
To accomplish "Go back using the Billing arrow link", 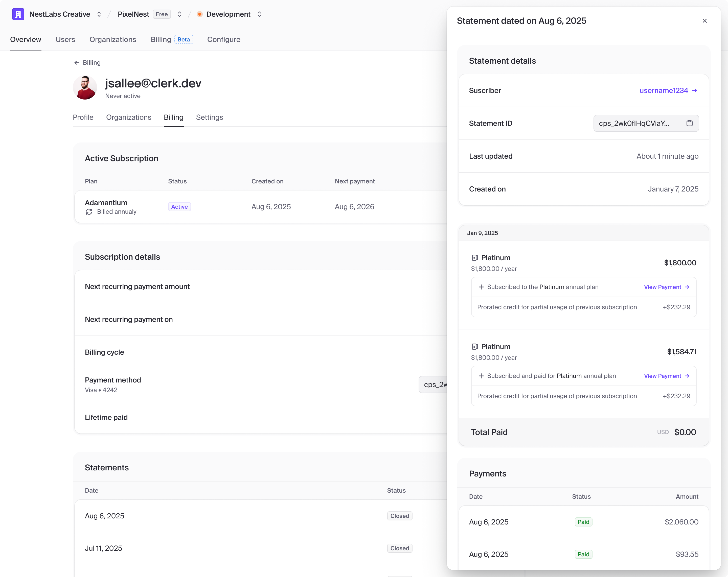I will 87,62.
